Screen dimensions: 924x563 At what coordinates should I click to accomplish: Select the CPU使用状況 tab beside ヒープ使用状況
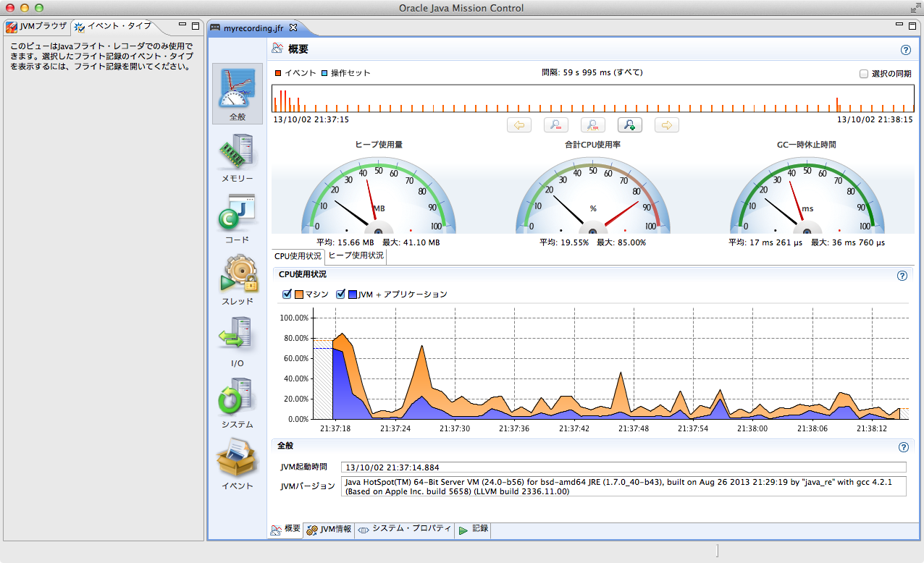click(298, 256)
